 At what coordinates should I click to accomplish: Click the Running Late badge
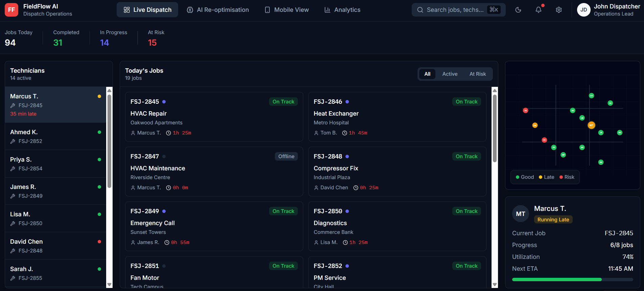pyautogui.click(x=553, y=220)
